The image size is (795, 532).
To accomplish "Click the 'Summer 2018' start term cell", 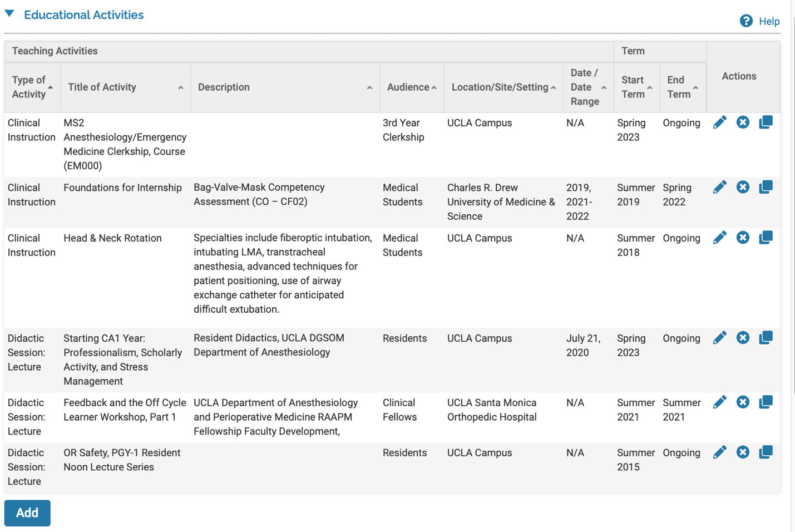I will (x=636, y=245).
